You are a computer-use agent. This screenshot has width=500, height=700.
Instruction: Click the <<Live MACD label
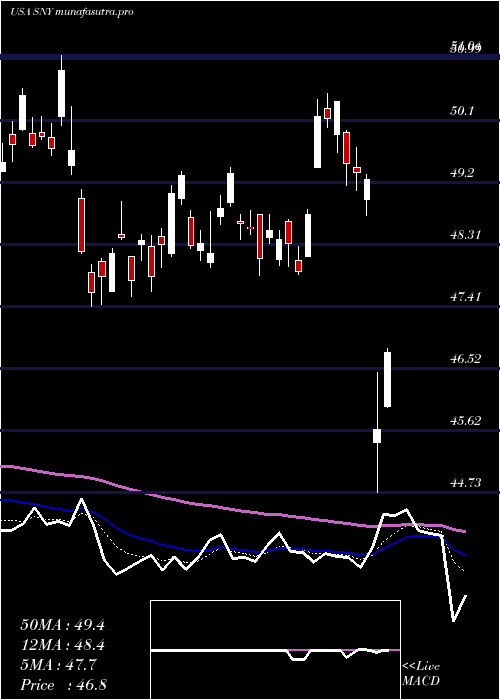point(421,674)
